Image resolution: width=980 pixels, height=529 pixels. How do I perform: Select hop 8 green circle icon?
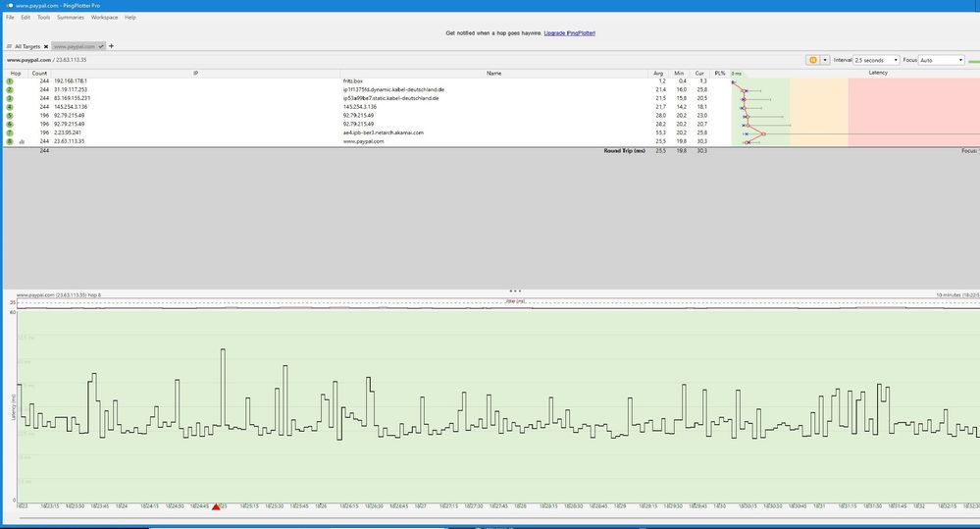(x=10, y=142)
